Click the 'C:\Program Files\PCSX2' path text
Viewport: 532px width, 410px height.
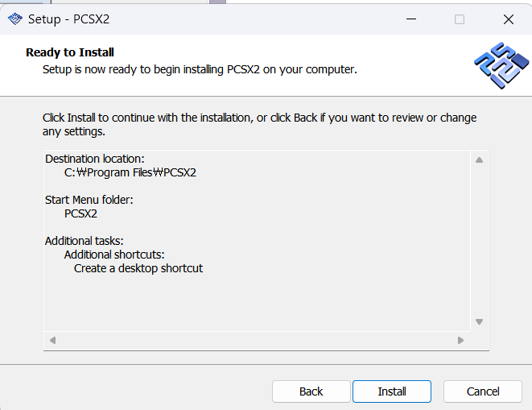coord(130,172)
